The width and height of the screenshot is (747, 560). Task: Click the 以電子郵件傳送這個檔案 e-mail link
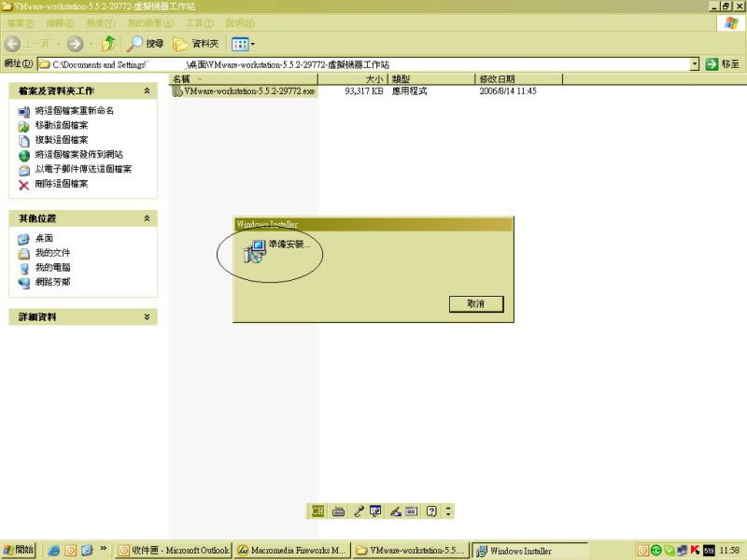[x=83, y=169]
